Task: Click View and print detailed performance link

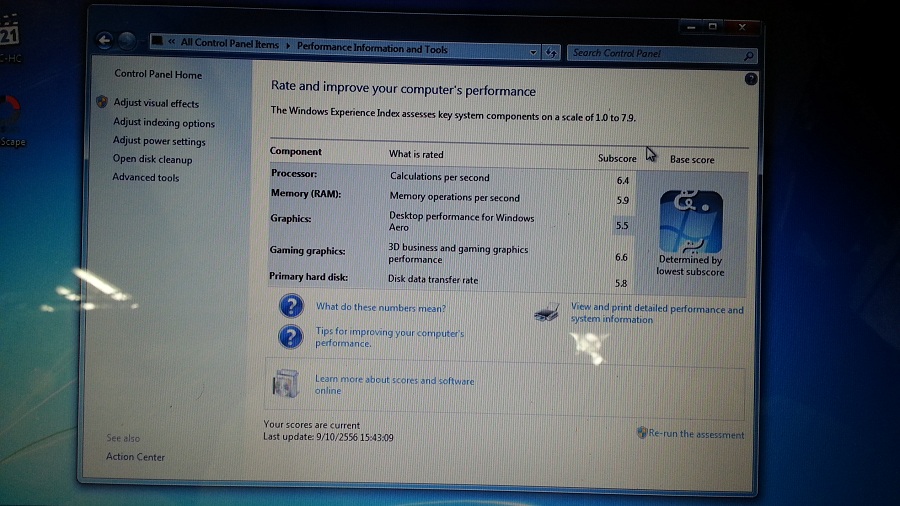Action: tap(657, 314)
